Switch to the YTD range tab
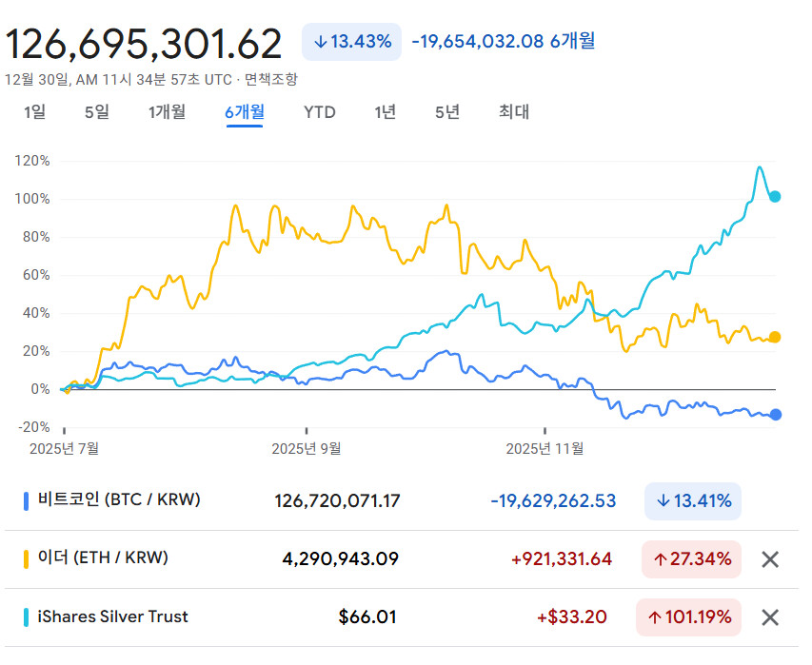The image size is (812, 665). 320,111
